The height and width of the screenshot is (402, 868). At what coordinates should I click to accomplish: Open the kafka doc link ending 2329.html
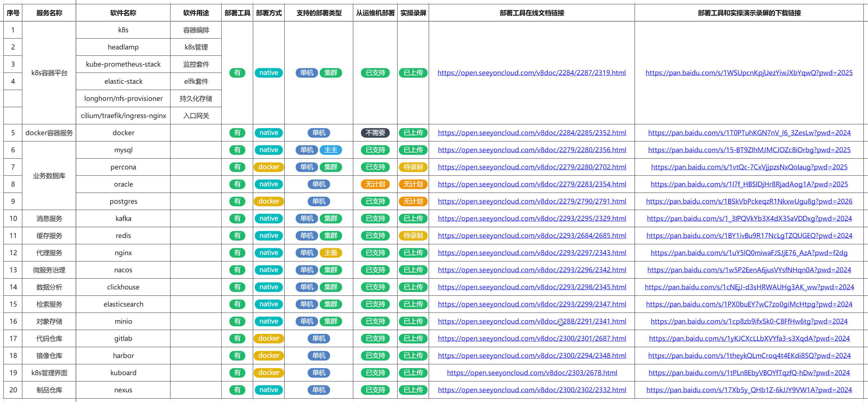(532, 219)
